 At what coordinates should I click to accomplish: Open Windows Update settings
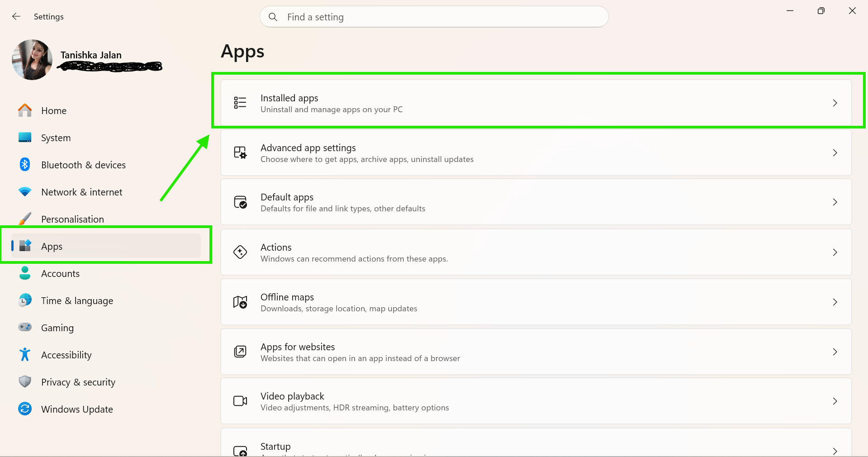(x=106, y=409)
